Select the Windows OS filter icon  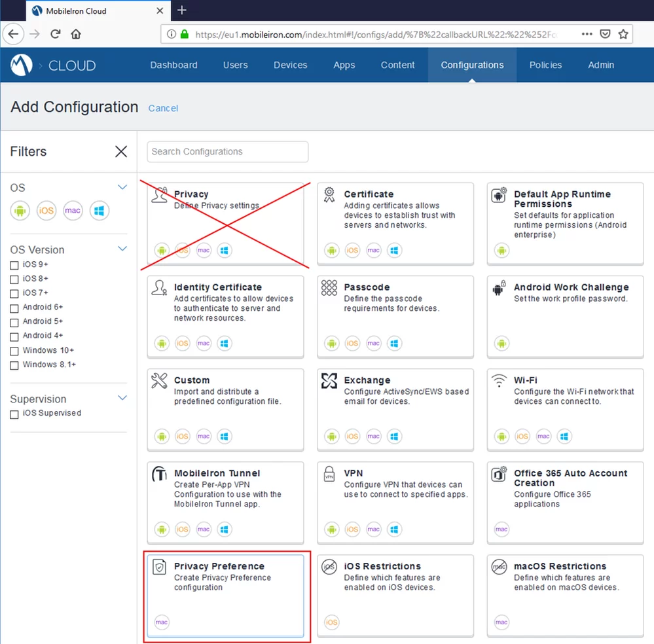100,211
